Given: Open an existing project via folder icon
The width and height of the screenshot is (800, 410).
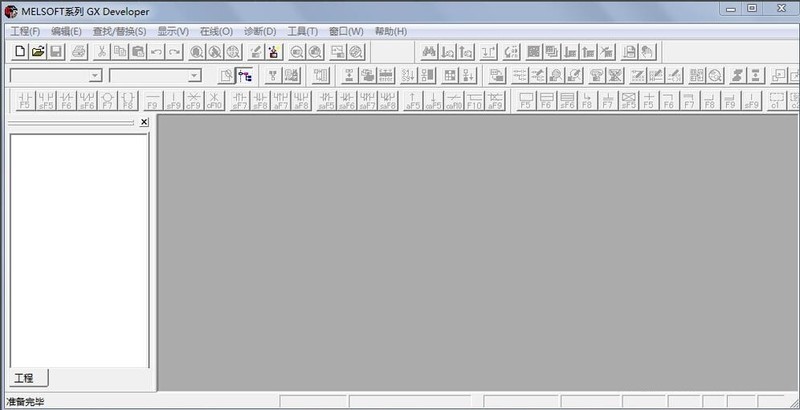Looking at the screenshot, I should pyautogui.click(x=38, y=52).
